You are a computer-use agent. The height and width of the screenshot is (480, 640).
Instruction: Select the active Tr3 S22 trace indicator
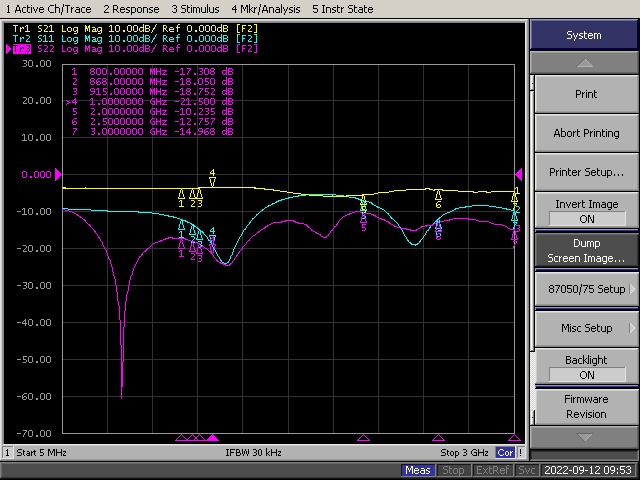coord(22,48)
